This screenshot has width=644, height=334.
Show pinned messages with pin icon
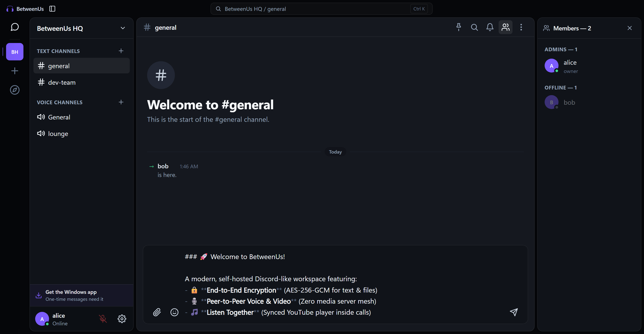458,27
